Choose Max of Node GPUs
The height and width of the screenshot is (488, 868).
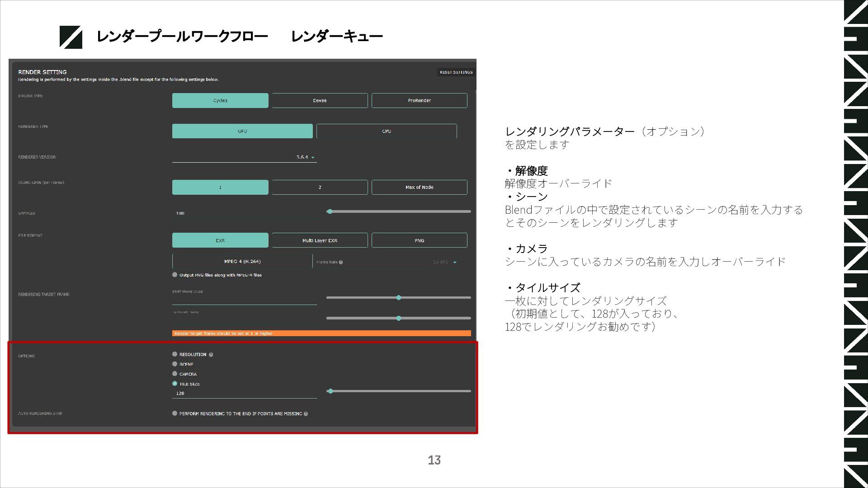[x=419, y=187]
